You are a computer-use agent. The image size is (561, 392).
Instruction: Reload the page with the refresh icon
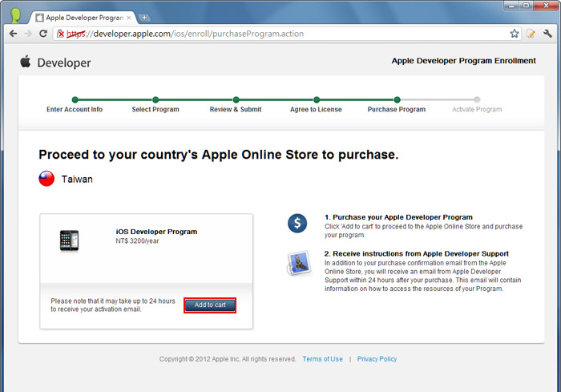click(x=43, y=34)
